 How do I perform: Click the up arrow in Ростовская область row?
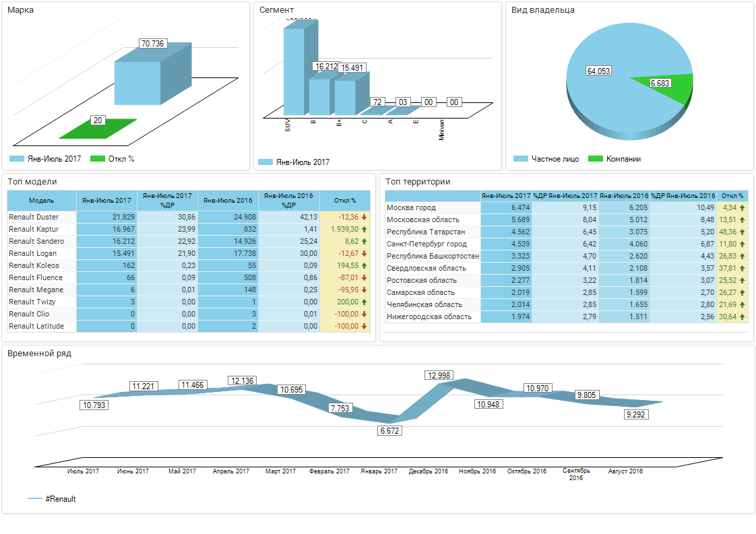click(x=742, y=280)
